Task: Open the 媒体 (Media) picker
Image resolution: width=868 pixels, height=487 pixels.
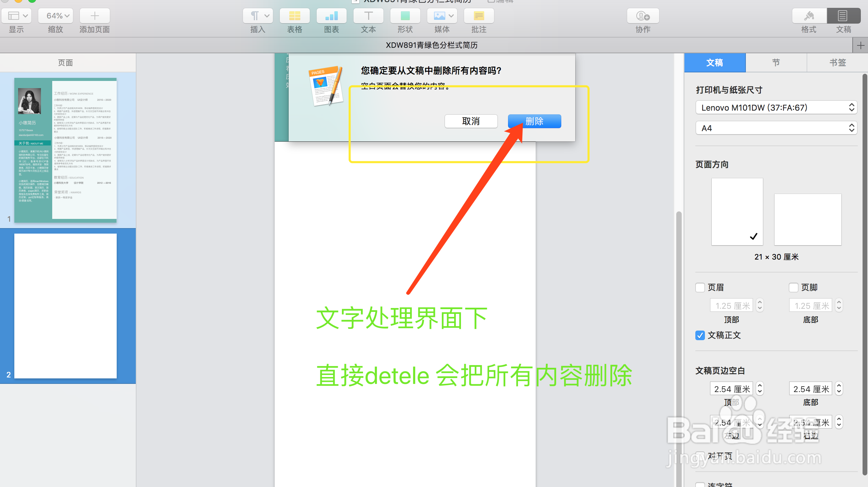Action: [442, 16]
